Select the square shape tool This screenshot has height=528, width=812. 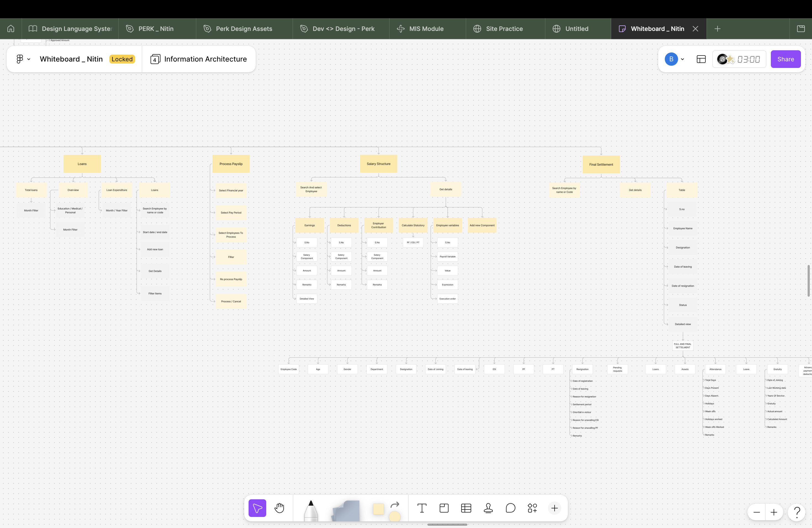378,509
